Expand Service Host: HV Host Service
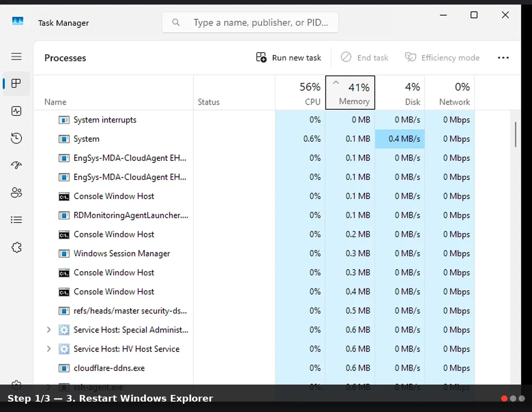Viewport: 532px width, 412px height. (49, 349)
